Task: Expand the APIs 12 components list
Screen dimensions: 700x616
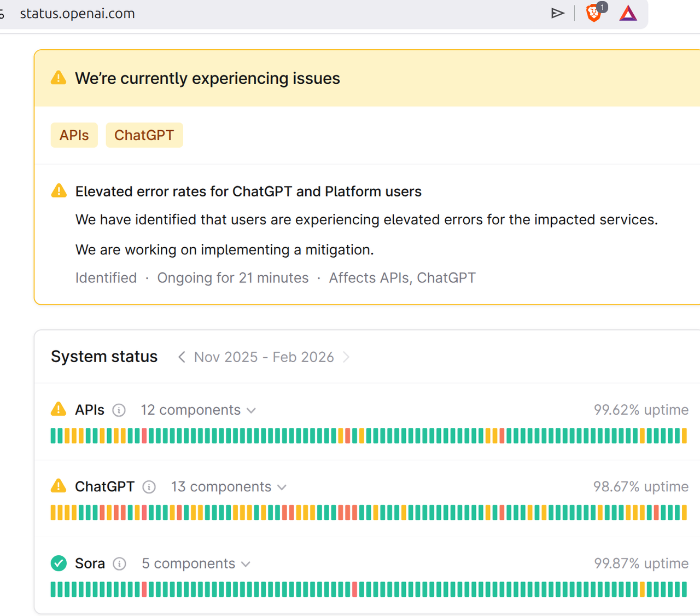Action: point(198,410)
